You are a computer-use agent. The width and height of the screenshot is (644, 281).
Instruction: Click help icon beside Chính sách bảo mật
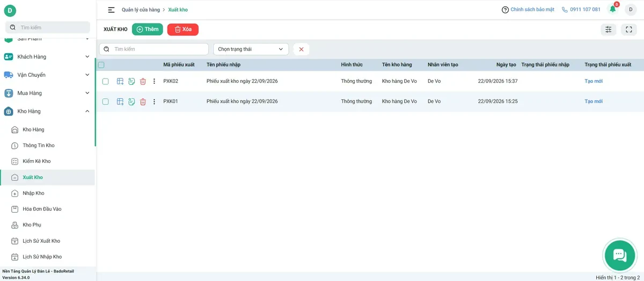point(505,10)
